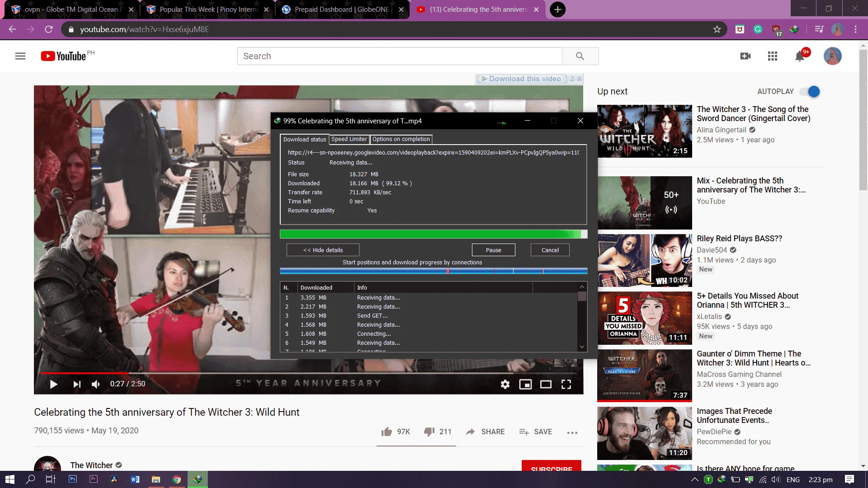Click the Info column header
Image resolution: width=868 pixels, height=488 pixels.
(x=443, y=287)
